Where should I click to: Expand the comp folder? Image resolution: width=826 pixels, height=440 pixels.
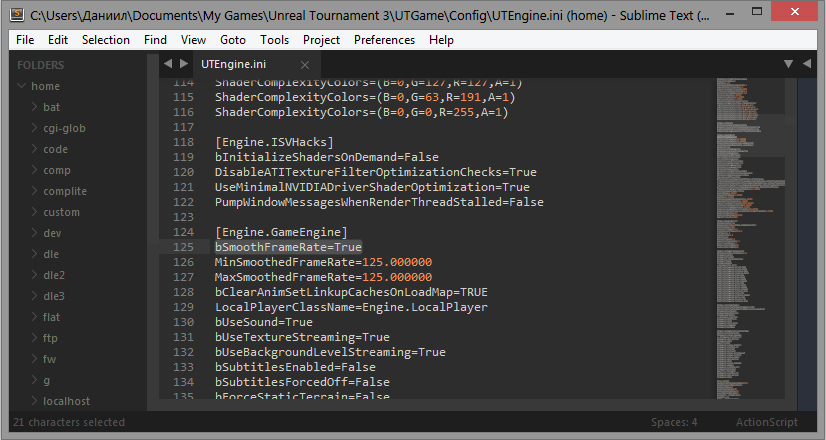pyautogui.click(x=34, y=170)
